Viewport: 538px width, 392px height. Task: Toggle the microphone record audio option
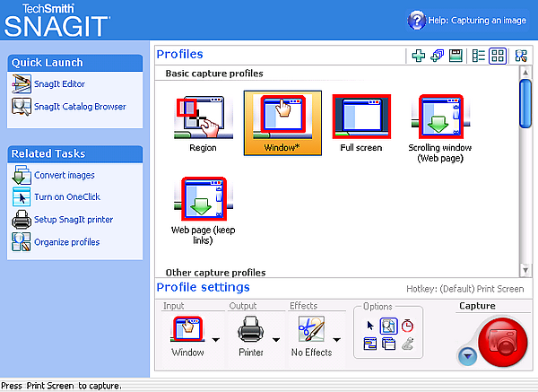coord(407,344)
